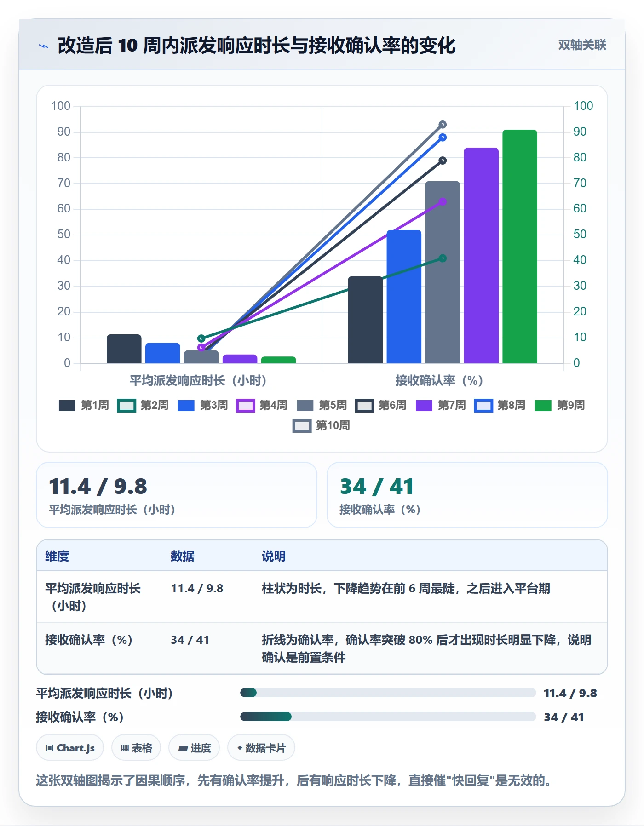This screenshot has width=644, height=826.
Task: Toggle 第2周 dataset in chart legend
Action: 143,405
